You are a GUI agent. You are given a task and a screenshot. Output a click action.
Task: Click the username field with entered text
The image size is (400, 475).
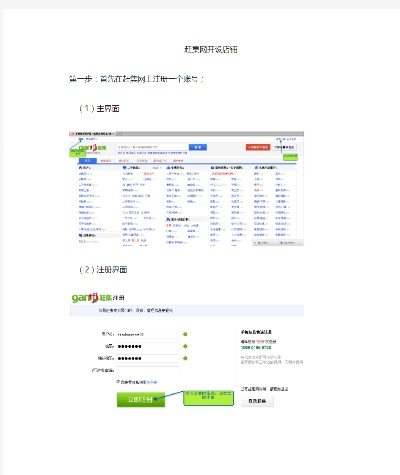(147, 334)
